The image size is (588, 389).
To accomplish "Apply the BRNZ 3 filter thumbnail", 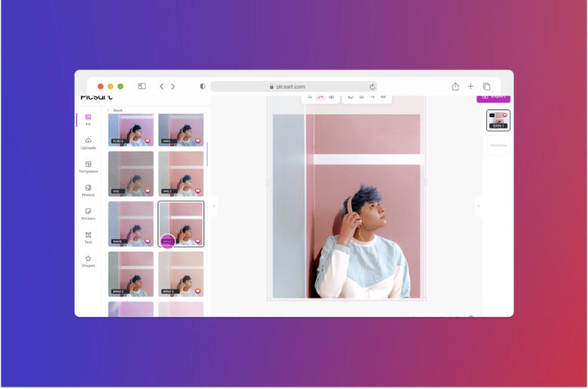I will [x=181, y=274].
